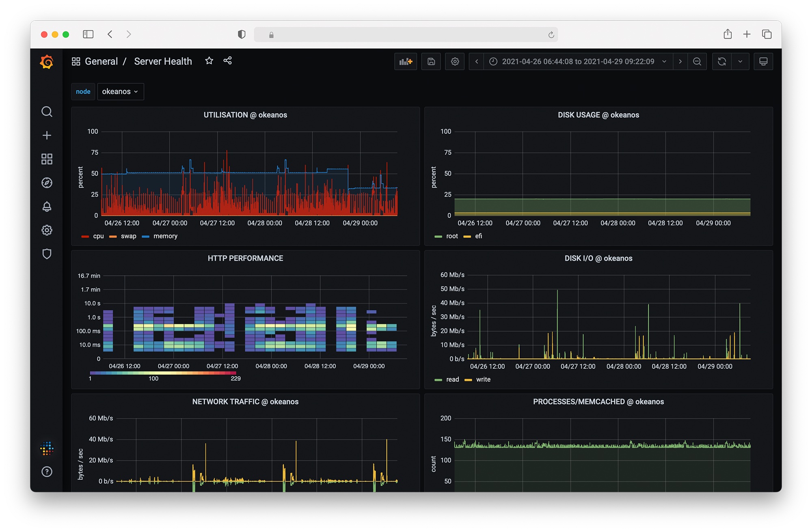Open the DISK I/O @ okeanos panel menu
Viewport: 812px width, 532px height.
[598, 258]
